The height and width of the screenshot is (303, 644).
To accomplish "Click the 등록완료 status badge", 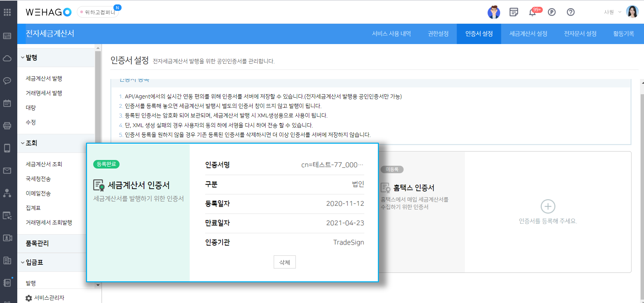I will (106, 164).
